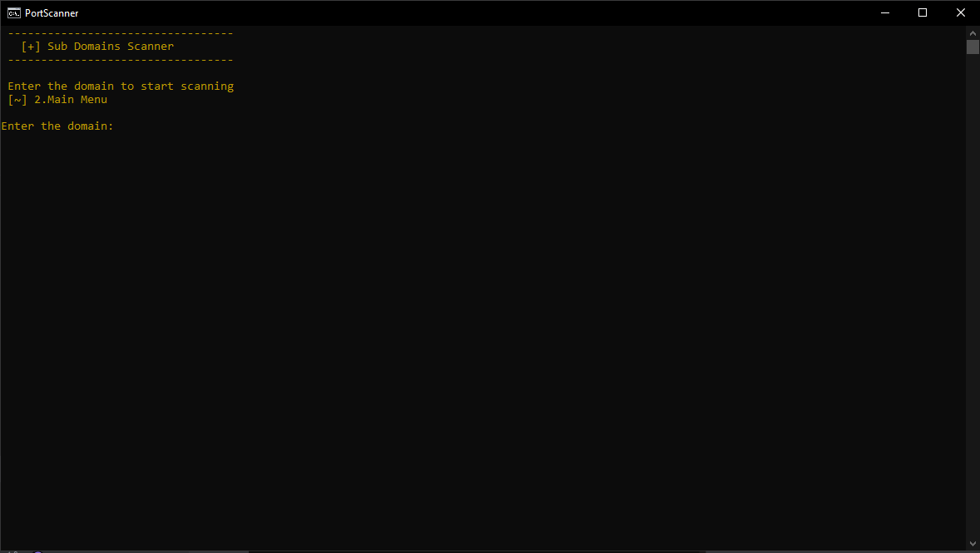Screen dimensions: 980x553
Task: Click the console icon in title bar
Action: tap(14, 13)
